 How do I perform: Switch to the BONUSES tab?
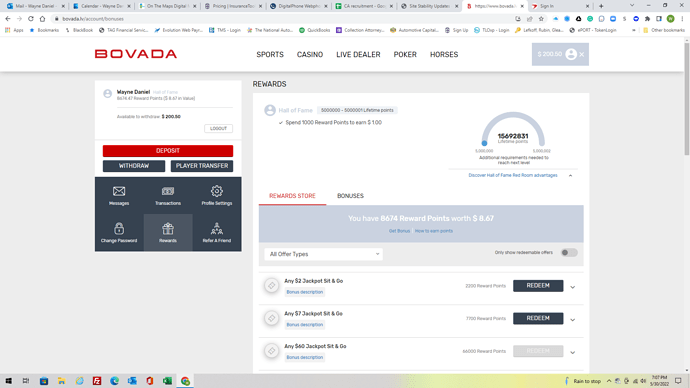pyautogui.click(x=350, y=196)
